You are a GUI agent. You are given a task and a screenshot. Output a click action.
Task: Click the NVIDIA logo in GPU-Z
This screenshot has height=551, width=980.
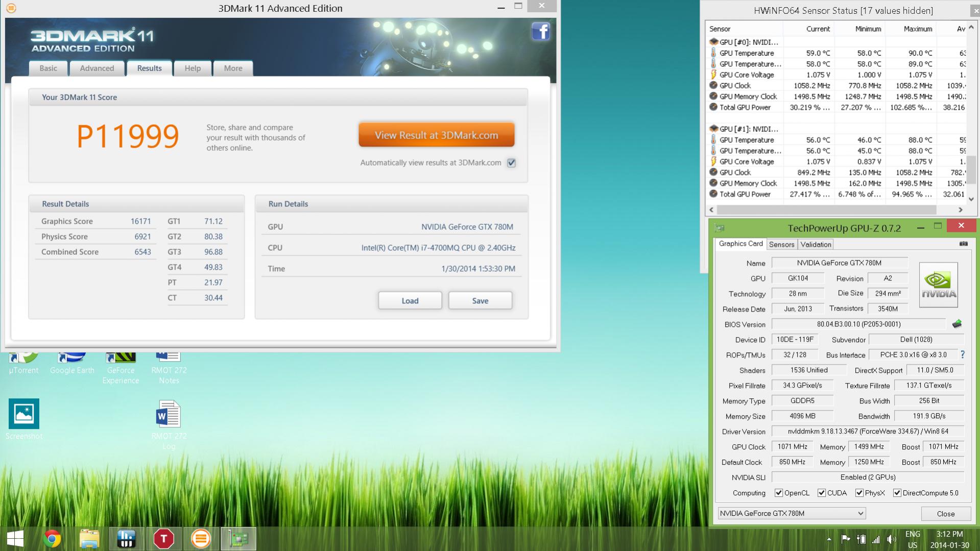click(x=938, y=285)
